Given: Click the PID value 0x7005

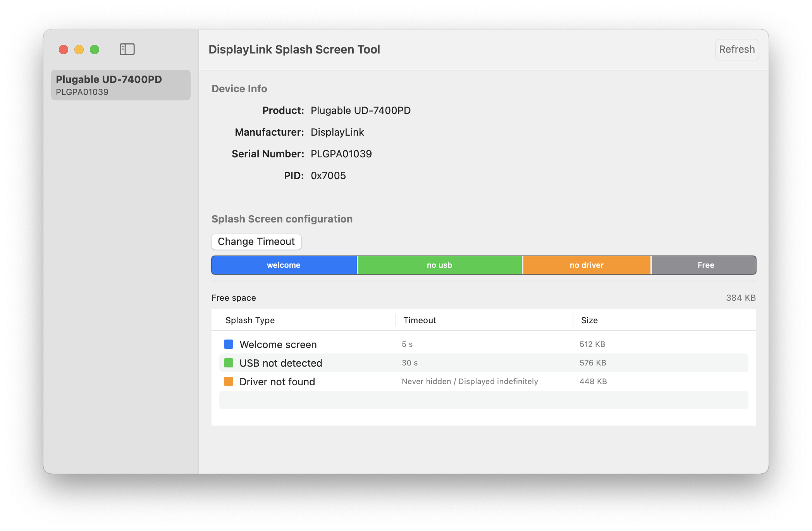Looking at the screenshot, I should (328, 176).
